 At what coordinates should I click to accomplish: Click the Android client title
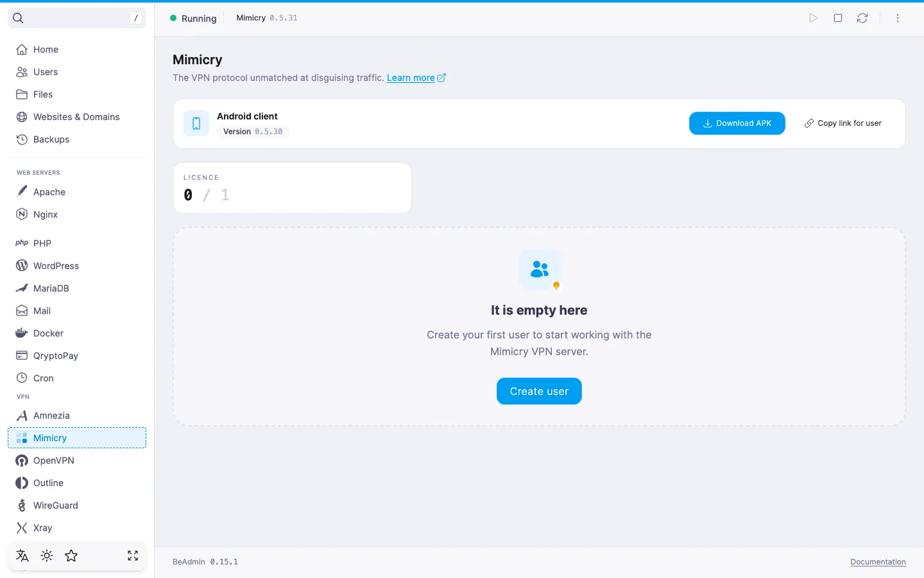(x=247, y=116)
